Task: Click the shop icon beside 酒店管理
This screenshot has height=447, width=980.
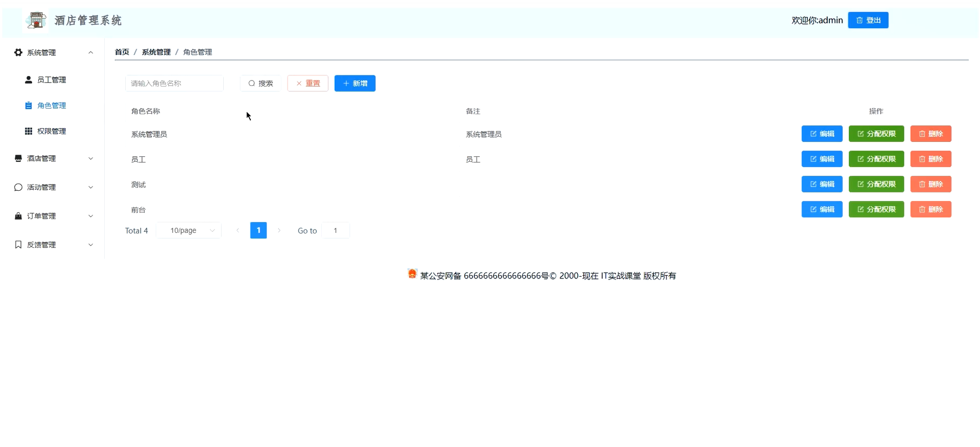Action: tap(18, 158)
